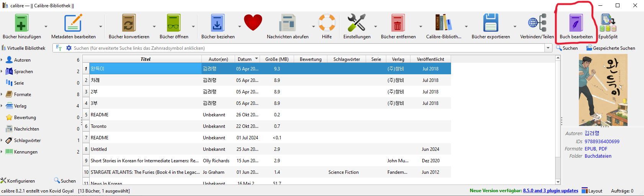Open search history dropdown arrow
Image resolution: width=644 pixels, height=196 pixels.
click(548, 48)
